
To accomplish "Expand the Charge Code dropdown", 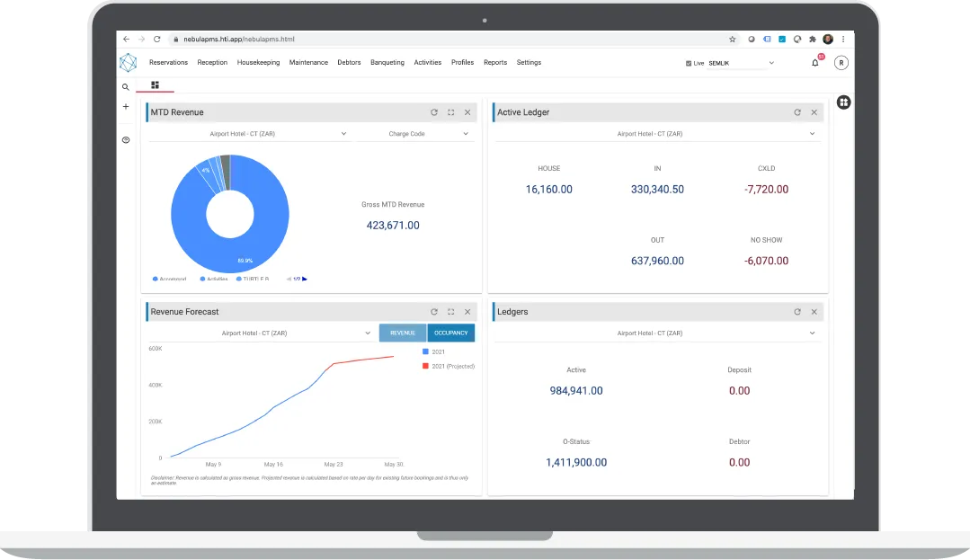I will (x=428, y=134).
